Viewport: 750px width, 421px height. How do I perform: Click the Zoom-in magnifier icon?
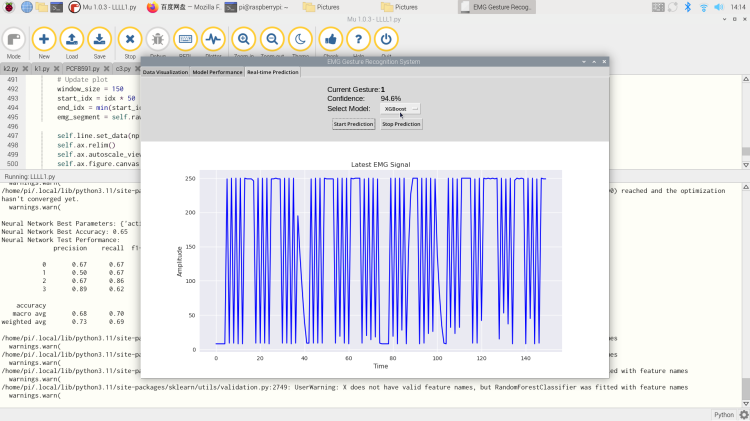(243, 41)
